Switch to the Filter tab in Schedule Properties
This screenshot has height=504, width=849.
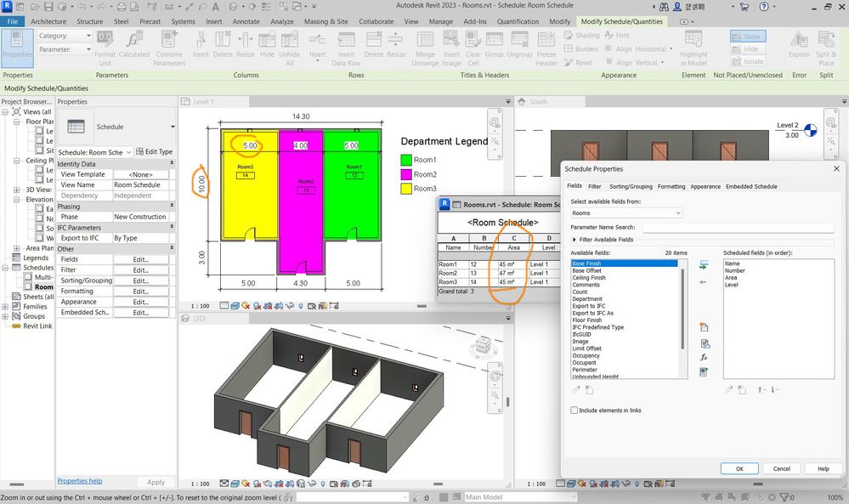595,186
